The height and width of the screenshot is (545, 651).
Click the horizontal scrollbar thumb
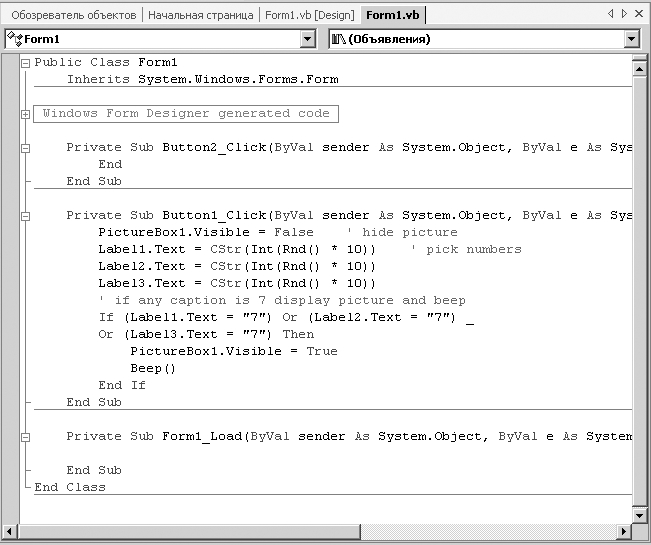pos(189,531)
